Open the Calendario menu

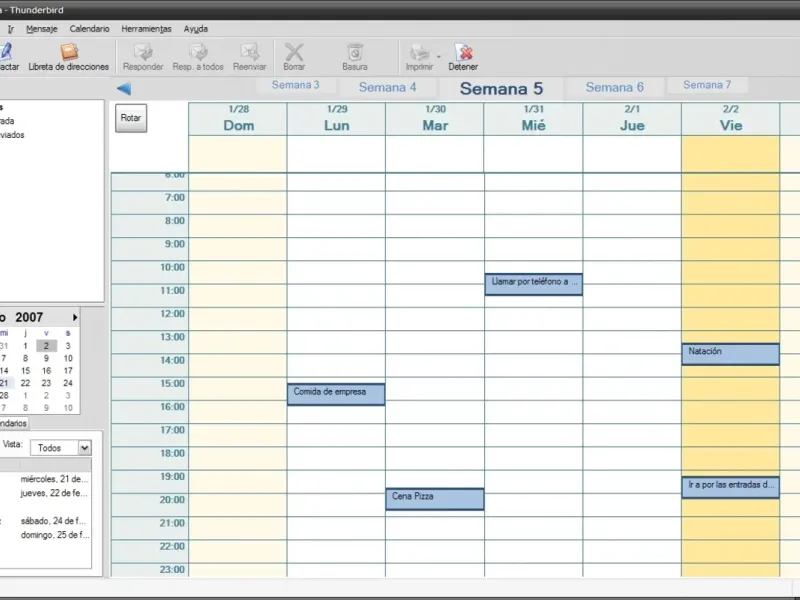click(89, 29)
